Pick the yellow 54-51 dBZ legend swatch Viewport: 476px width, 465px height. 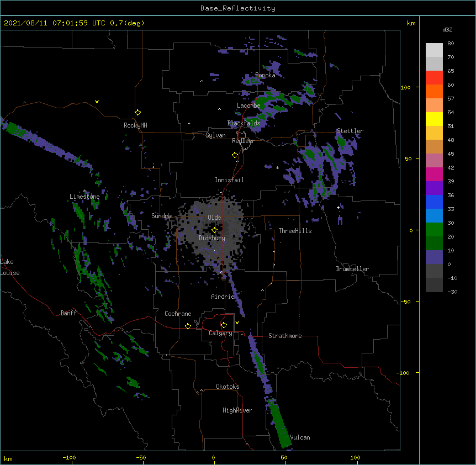coord(434,119)
